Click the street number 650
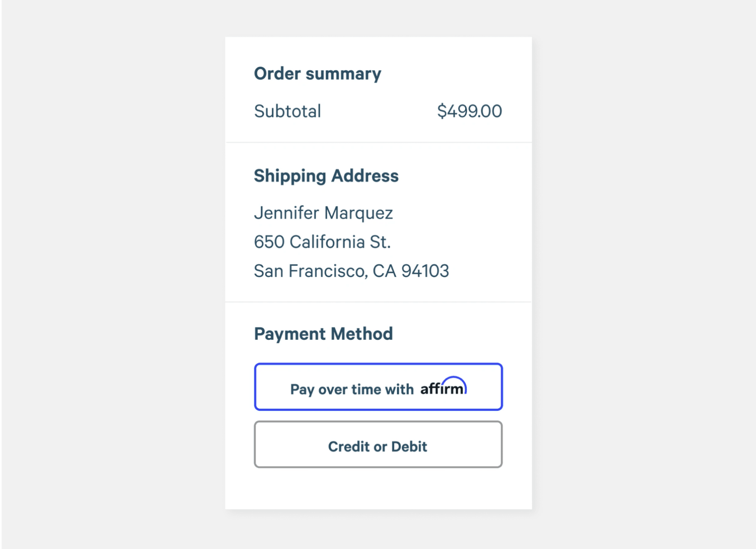 (x=269, y=242)
